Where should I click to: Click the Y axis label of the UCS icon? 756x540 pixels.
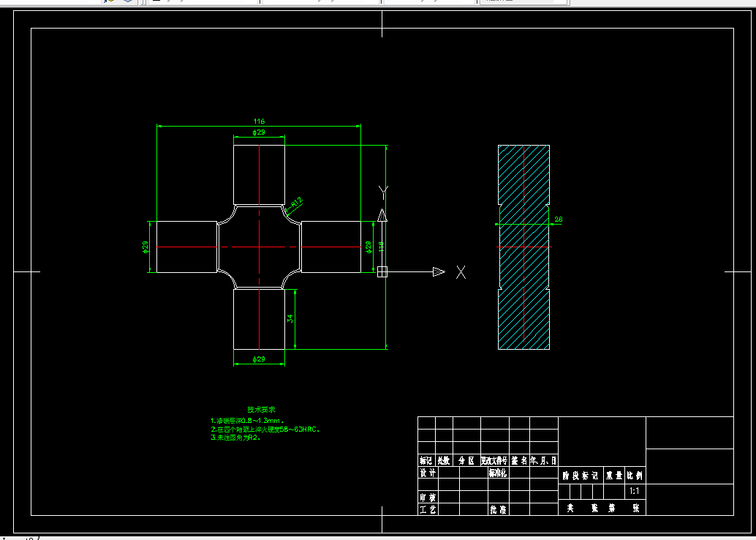coord(383,192)
